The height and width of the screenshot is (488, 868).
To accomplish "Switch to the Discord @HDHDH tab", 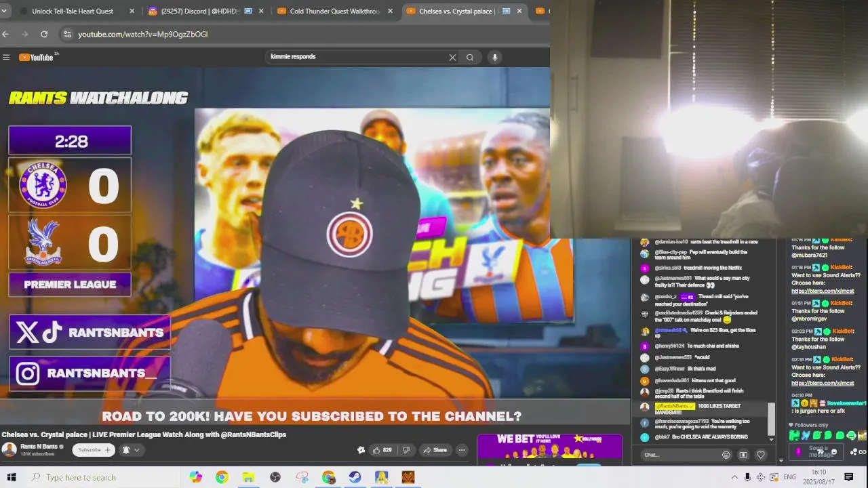I will [206, 11].
